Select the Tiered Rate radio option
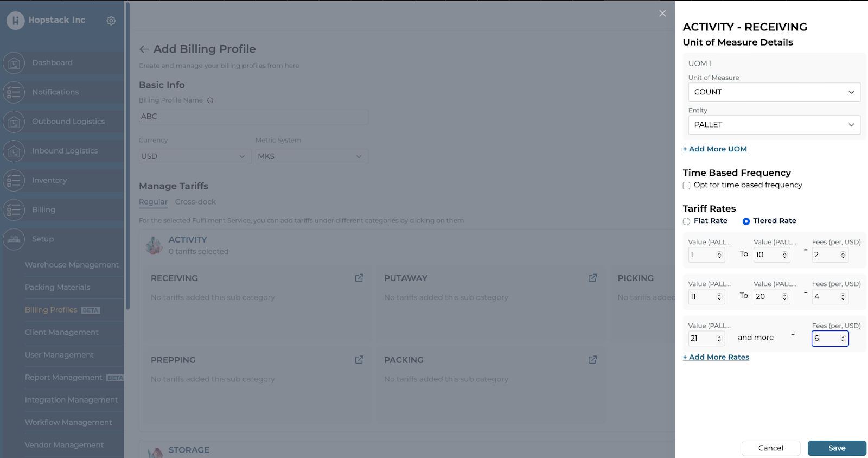Image resolution: width=868 pixels, height=458 pixels. coord(746,221)
